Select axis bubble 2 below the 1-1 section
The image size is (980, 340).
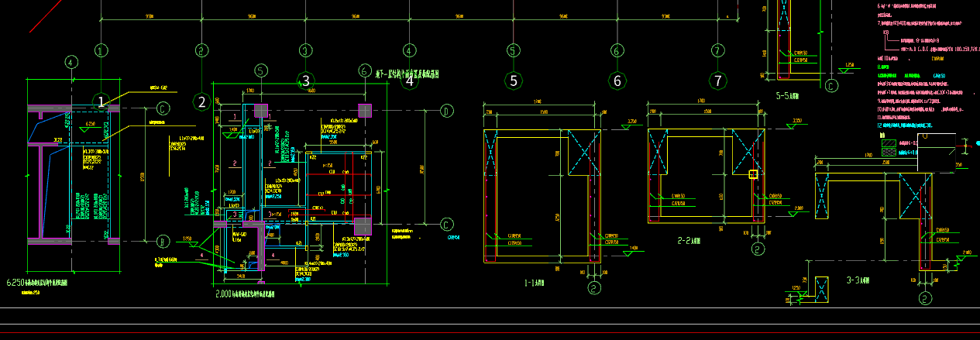(x=594, y=288)
